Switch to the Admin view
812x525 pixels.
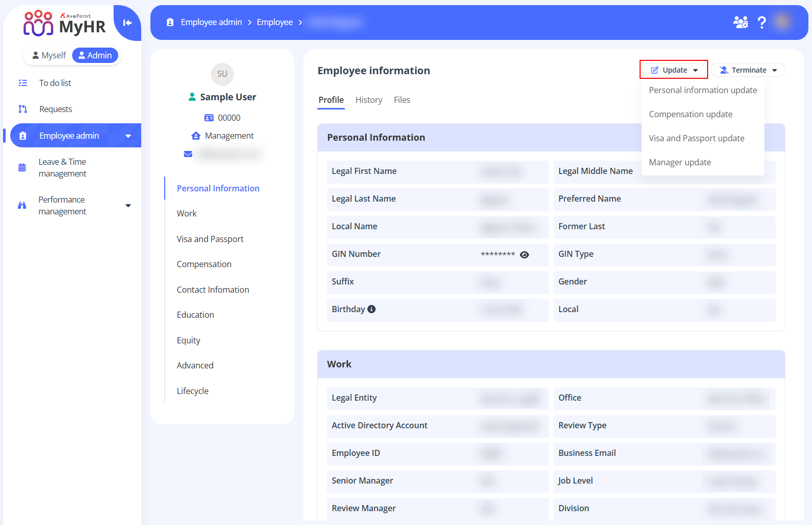pos(95,55)
